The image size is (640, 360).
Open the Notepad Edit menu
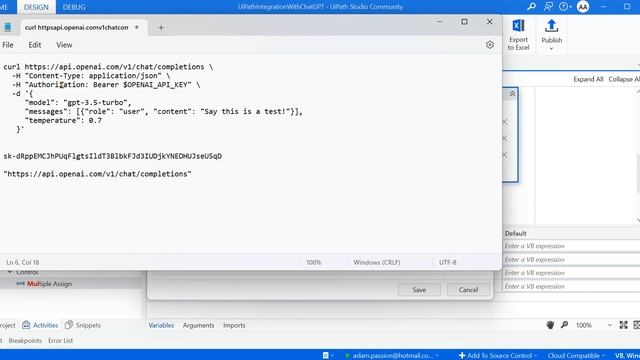tap(35, 45)
